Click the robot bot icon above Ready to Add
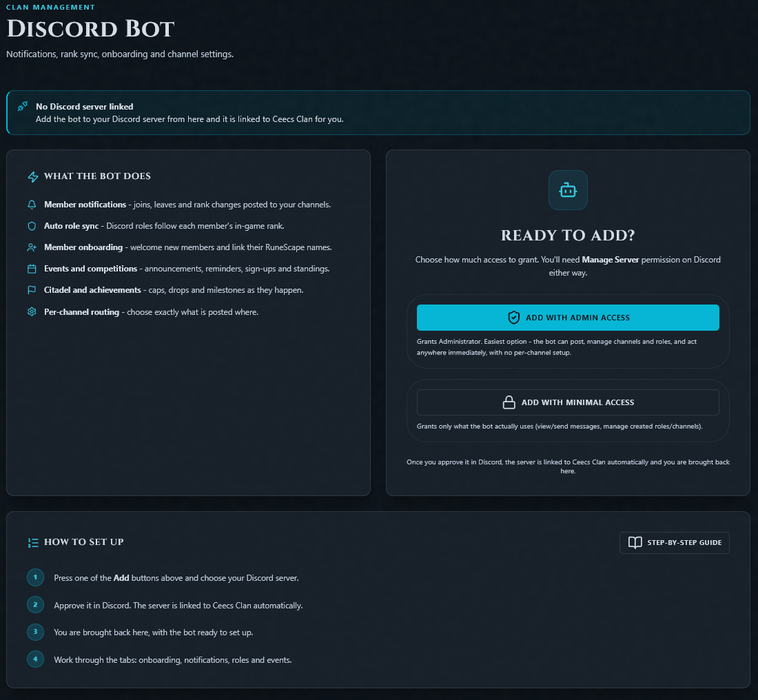Screen dimensions: 758x700 (x=568, y=190)
